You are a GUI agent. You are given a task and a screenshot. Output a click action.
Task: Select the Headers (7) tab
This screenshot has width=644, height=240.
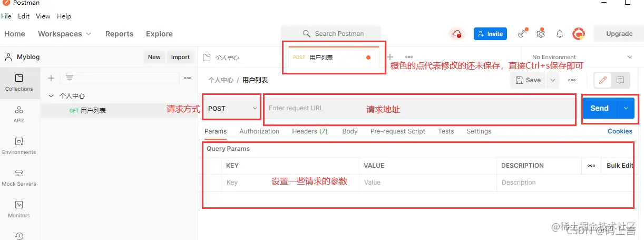click(310, 131)
